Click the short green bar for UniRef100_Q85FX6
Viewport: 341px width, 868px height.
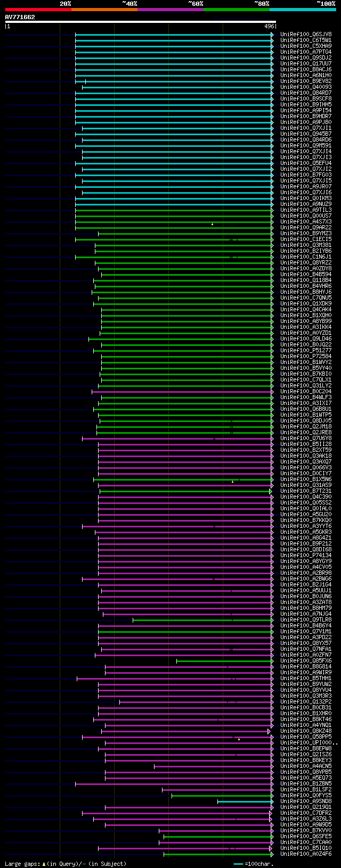click(x=225, y=660)
